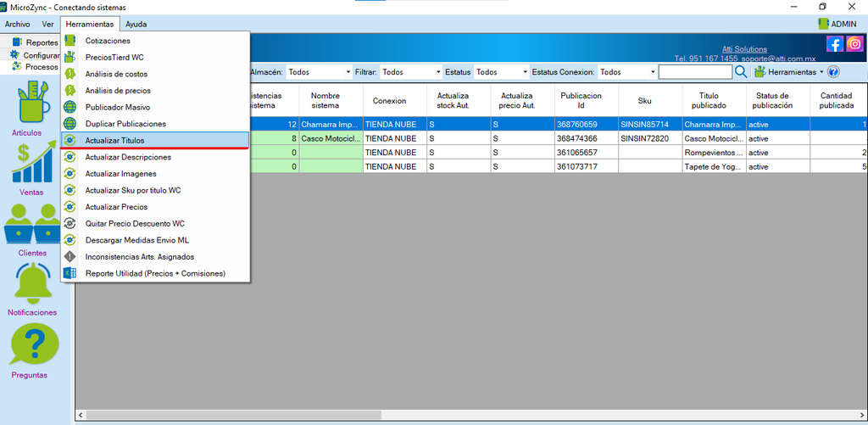The image size is (868, 425).
Task: Click the search text field
Action: tap(695, 72)
